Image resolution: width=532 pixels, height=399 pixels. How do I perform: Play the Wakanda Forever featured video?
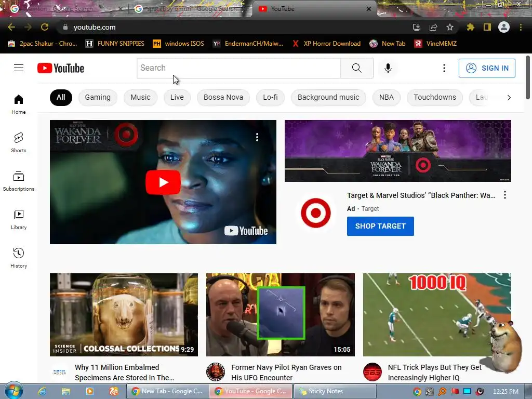coord(163,182)
